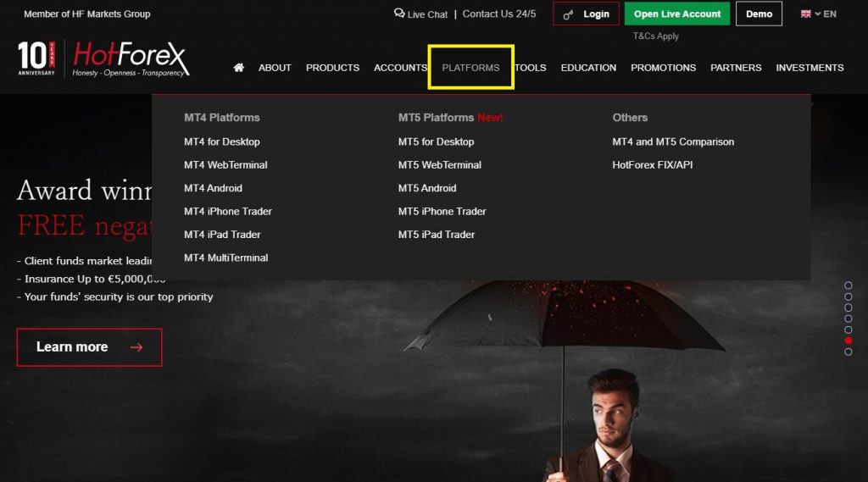
Task: Click the MT5 Platforms heading
Action: [436, 117]
